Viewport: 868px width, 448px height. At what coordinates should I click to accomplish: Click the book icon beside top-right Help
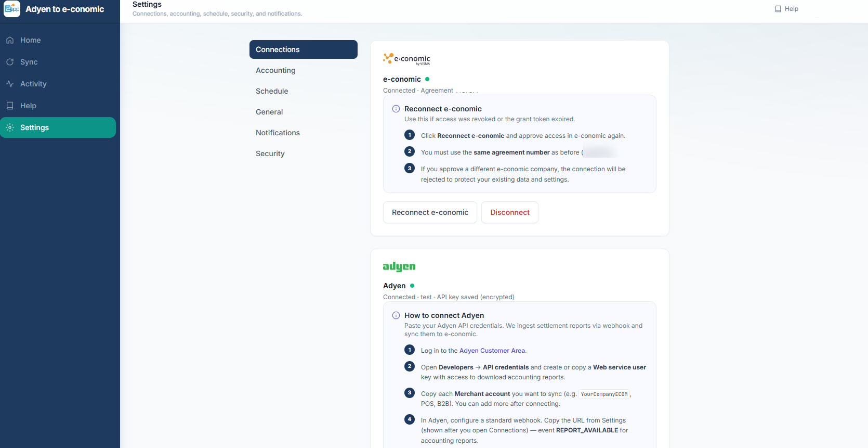point(778,9)
